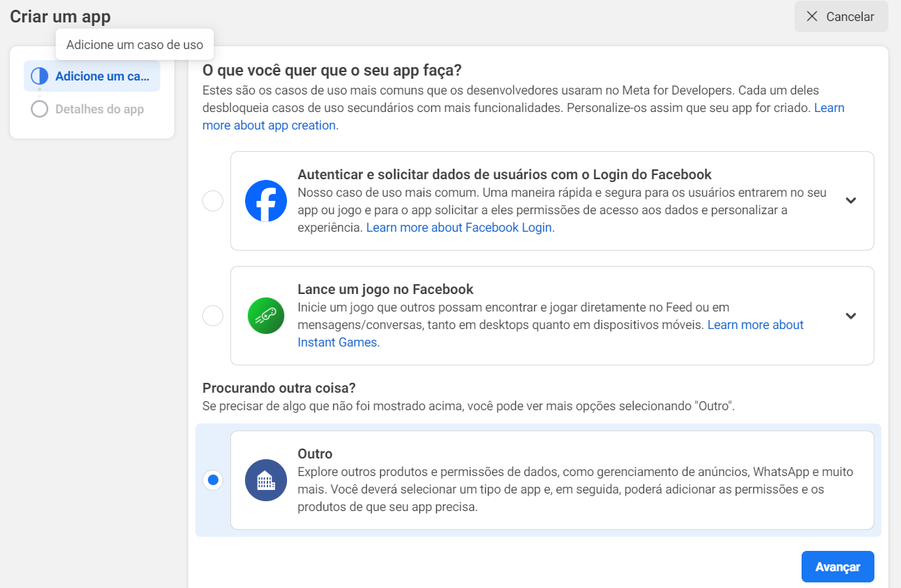
Task: Open the Adicione um caso de uso step
Action: click(92, 76)
